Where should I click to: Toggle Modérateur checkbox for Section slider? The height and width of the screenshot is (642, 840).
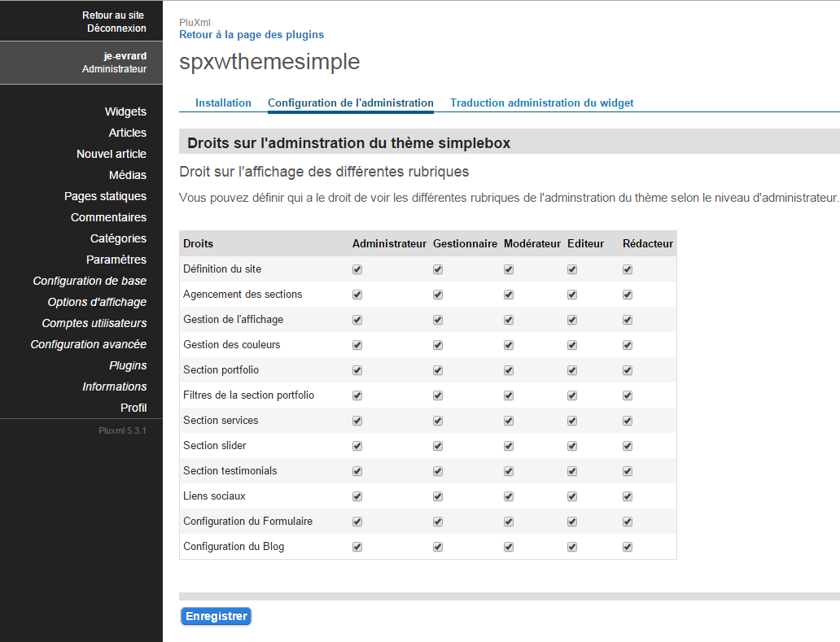click(509, 446)
